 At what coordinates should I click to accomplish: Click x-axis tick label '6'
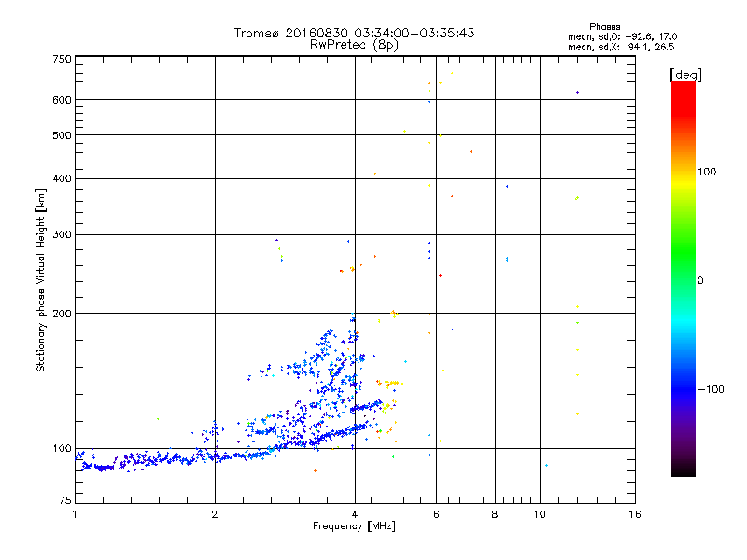pos(436,514)
